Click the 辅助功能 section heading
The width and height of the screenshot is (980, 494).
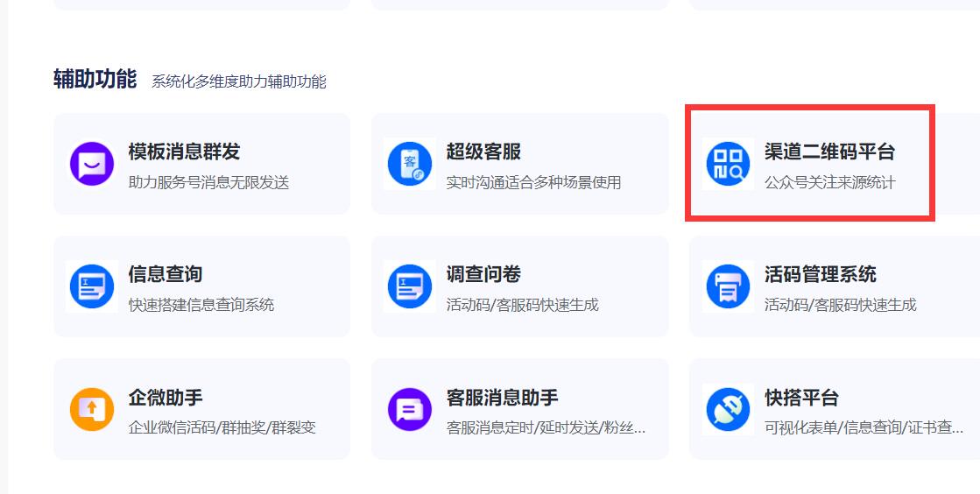(95, 80)
